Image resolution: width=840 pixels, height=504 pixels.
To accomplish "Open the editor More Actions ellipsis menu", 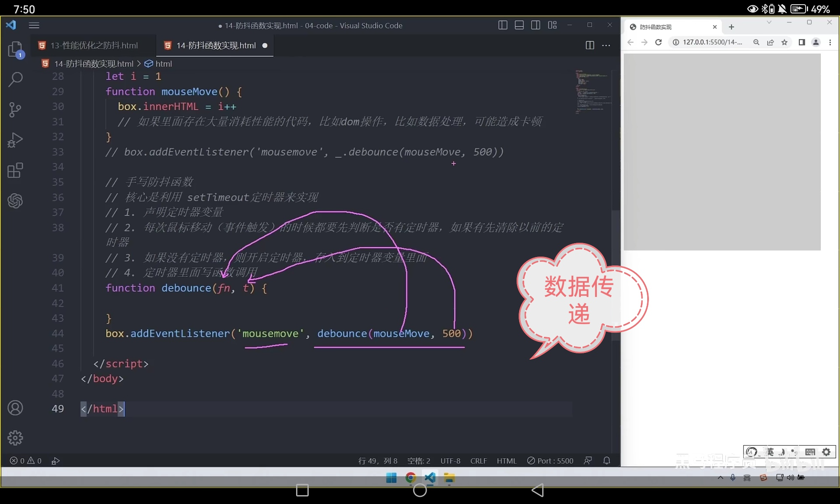I will tap(606, 45).
